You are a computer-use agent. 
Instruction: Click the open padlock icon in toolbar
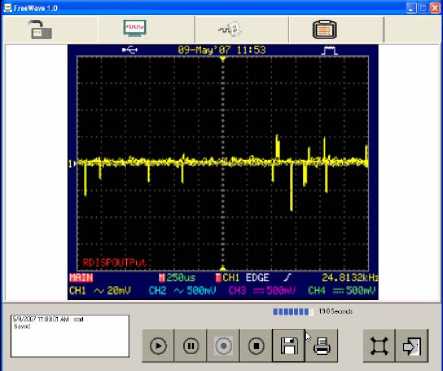(40, 30)
